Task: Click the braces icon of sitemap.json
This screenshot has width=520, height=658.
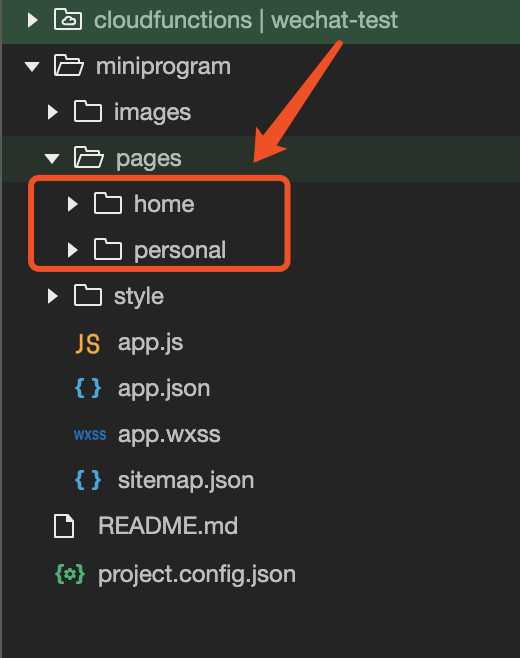Action: pos(88,480)
